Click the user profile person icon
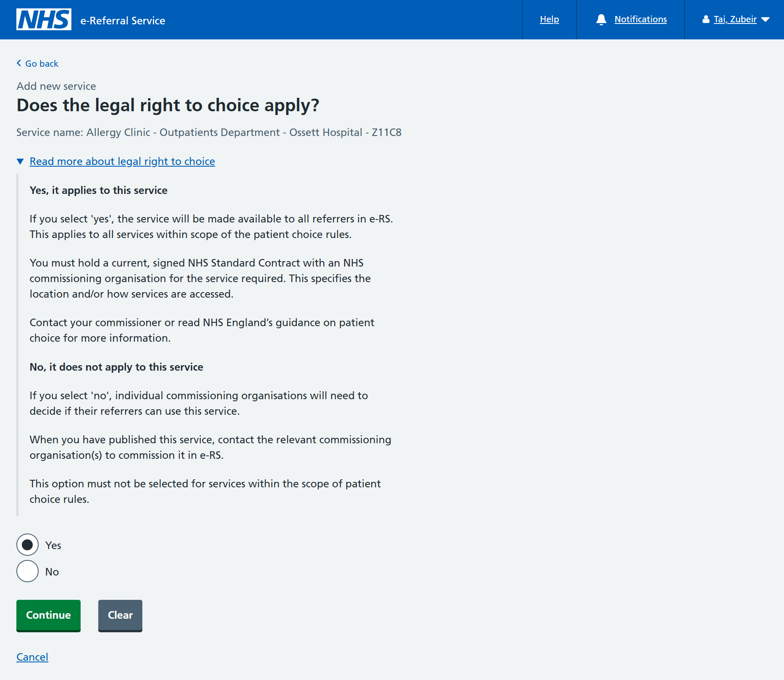784x680 pixels. coord(706,19)
